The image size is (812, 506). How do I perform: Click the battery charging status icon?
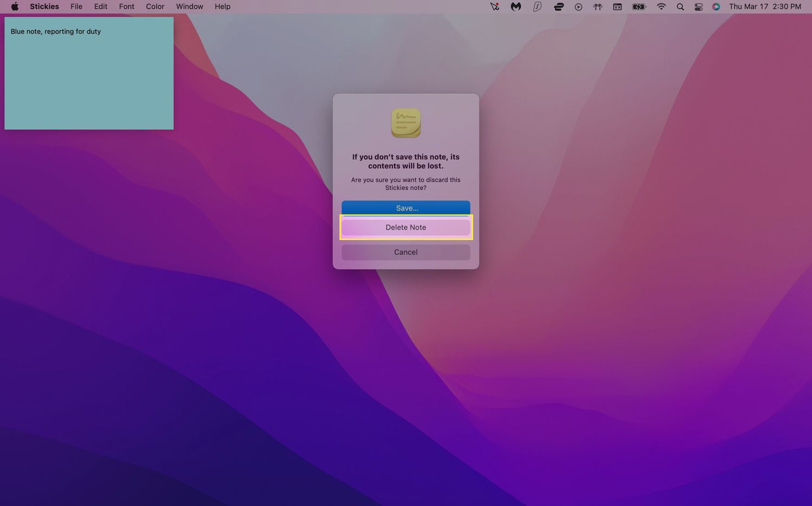(639, 6)
